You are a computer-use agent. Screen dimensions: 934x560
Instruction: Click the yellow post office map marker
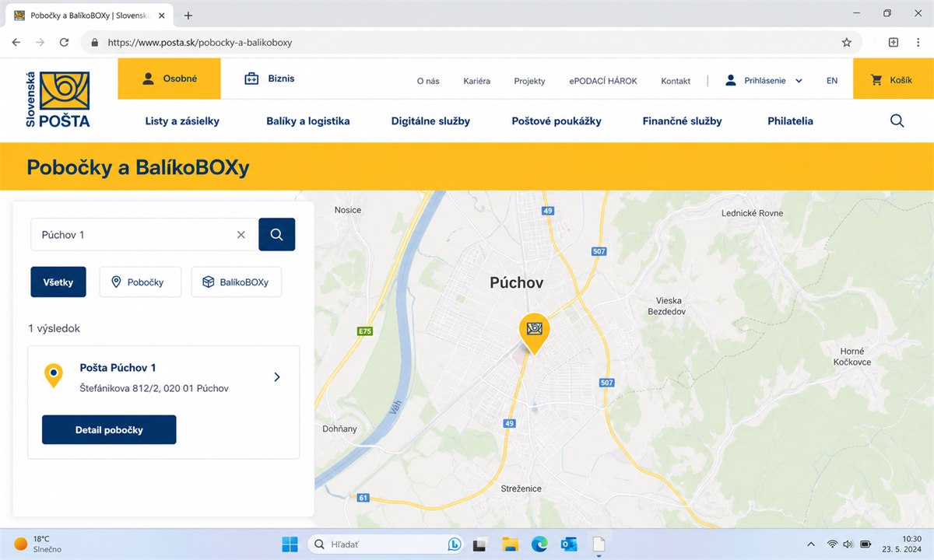tap(534, 334)
